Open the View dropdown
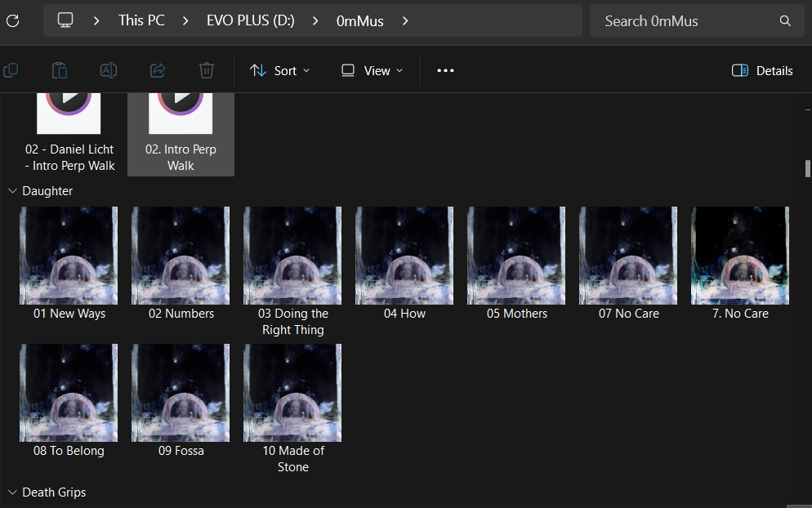The width and height of the screenshot is (812, 508). point(372,70)
